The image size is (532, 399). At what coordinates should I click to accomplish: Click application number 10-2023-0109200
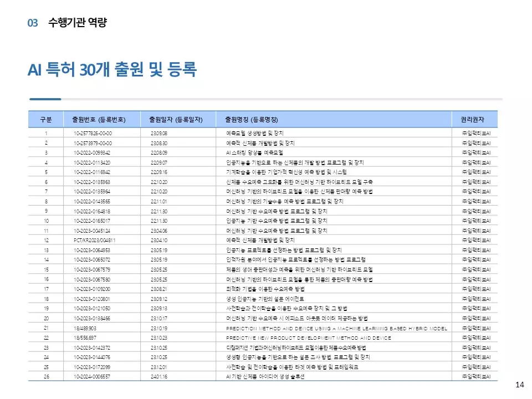(92, 289)
